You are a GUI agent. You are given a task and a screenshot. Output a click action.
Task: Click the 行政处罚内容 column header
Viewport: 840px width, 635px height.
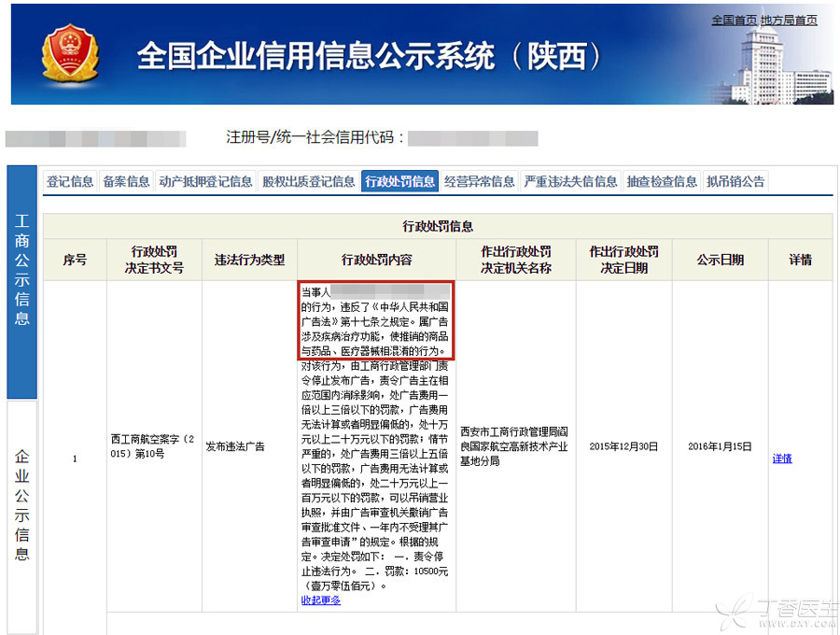coord(377,260)
